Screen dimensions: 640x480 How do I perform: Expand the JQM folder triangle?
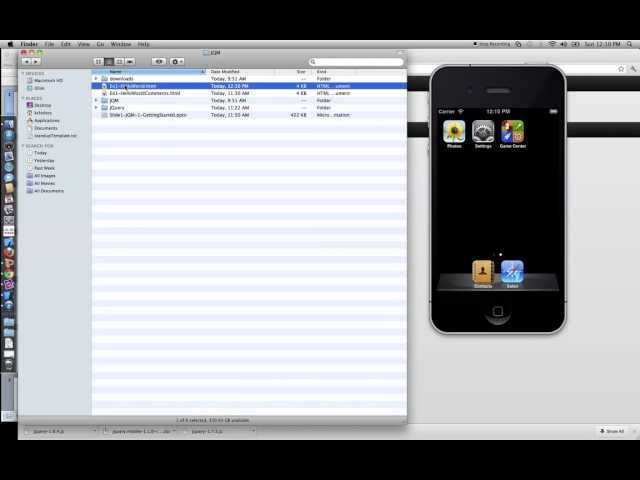(x=96, y=100)
